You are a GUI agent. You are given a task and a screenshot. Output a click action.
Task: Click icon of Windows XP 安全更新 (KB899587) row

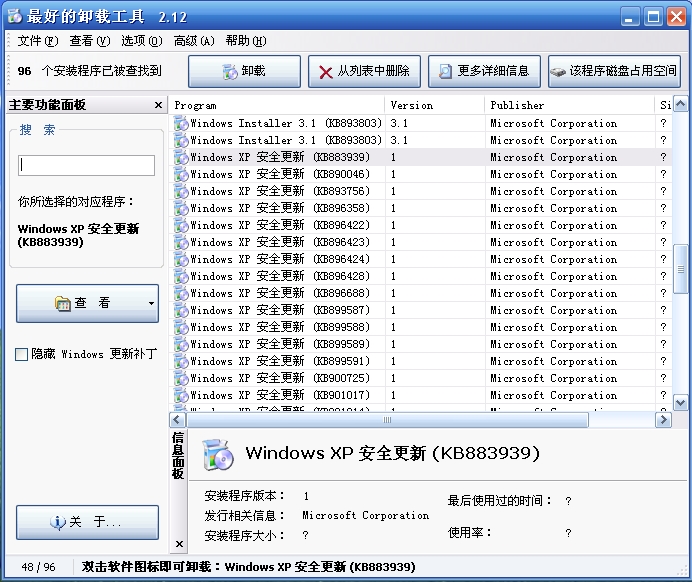pos(181,310)
